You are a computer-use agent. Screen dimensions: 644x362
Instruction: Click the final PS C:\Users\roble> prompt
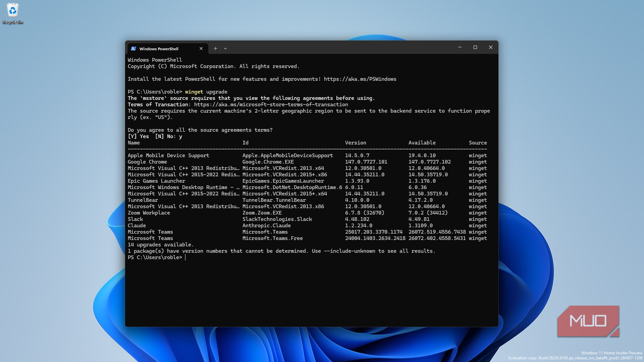coord(155,257)
